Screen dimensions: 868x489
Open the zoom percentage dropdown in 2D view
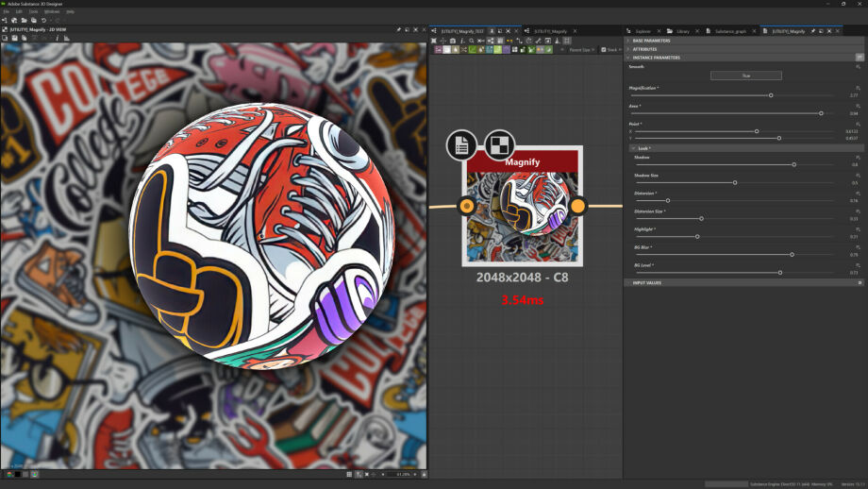(x=402, y=475)
